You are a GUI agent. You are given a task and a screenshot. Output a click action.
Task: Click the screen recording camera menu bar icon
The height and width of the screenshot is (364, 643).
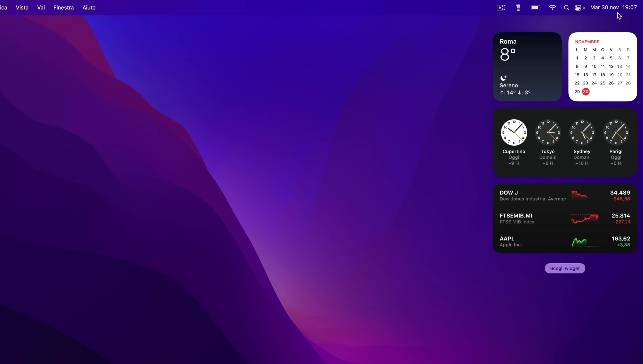pos(501,8)
